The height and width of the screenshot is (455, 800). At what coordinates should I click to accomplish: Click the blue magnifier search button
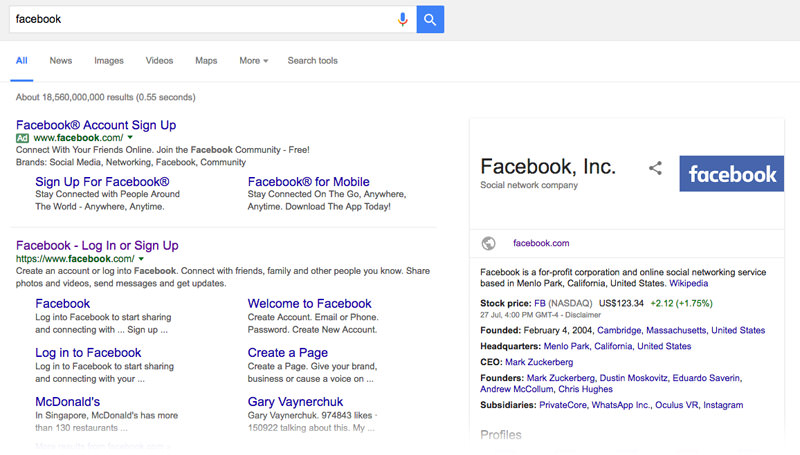[x=430, y=19]
